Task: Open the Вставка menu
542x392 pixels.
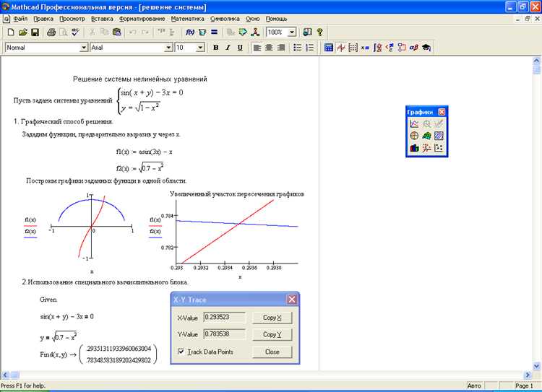Action: coord(102,19)
